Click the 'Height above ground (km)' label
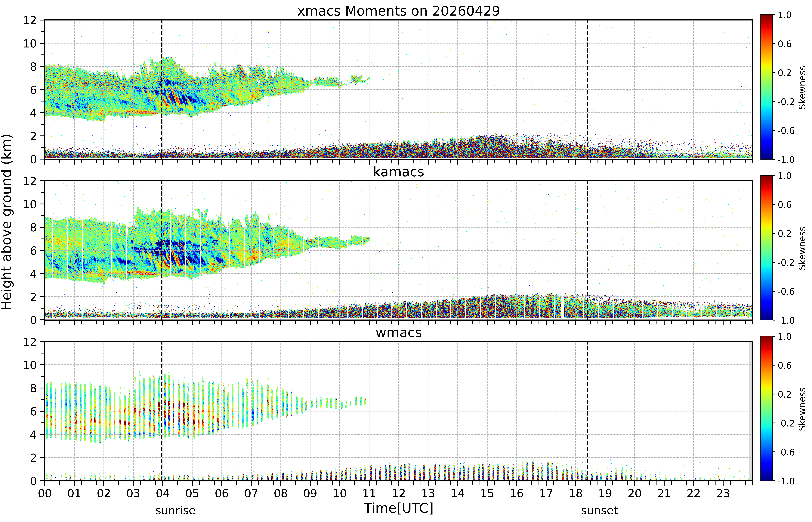 (7, 222)
